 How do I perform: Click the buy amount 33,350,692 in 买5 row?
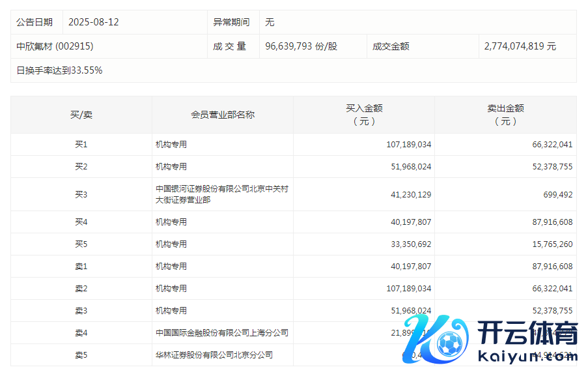(408, 244)
